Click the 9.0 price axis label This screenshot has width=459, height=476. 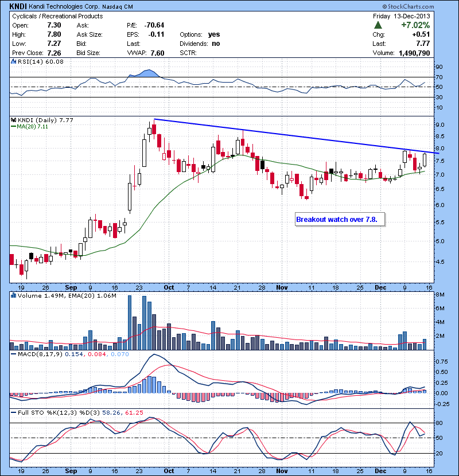440,125
